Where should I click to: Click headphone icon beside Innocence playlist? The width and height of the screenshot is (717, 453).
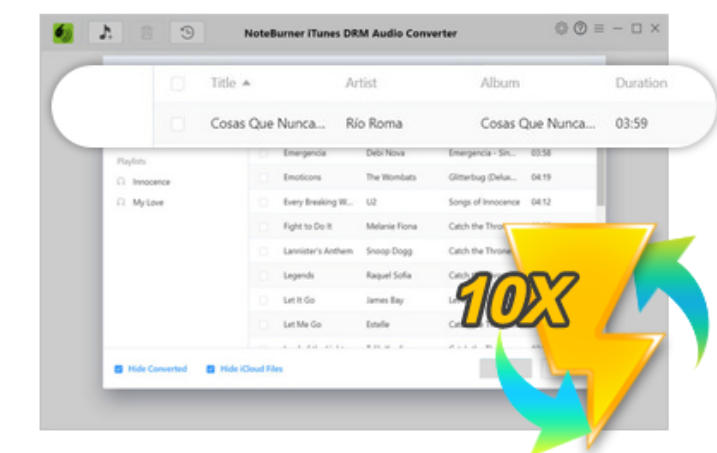pyautogui.click(x=121, y=182)
